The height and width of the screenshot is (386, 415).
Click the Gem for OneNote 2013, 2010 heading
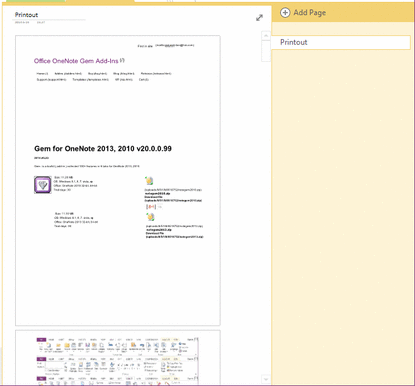coord(103,149)
